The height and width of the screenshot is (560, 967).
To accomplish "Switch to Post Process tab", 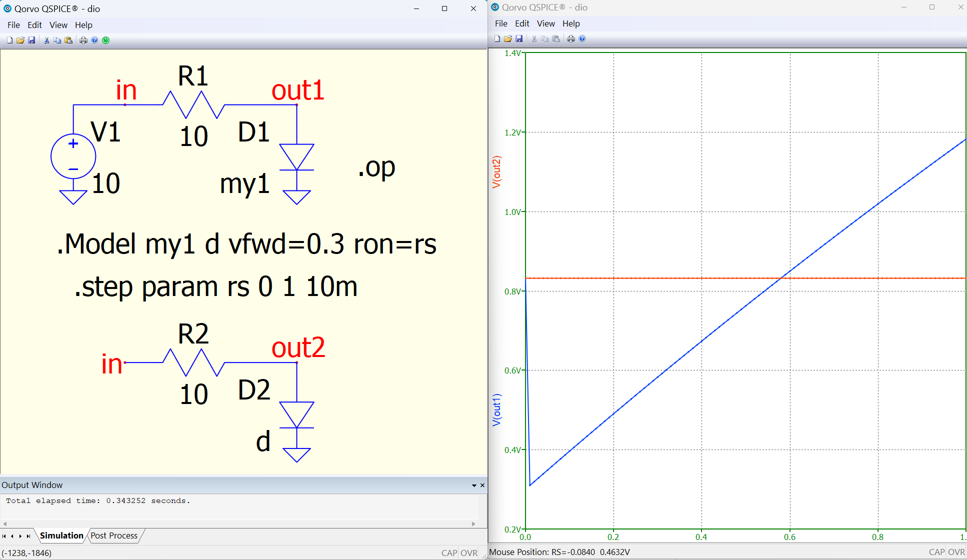I will tap(114, 535).
